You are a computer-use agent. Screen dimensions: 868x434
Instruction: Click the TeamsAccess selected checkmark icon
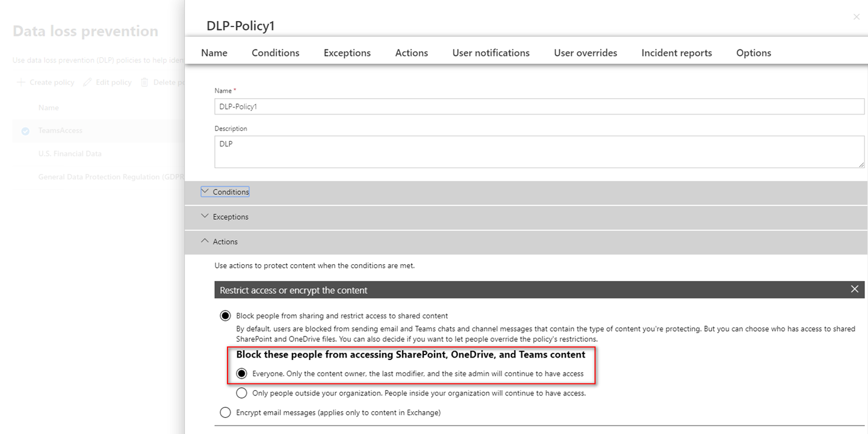pos(25,131)
